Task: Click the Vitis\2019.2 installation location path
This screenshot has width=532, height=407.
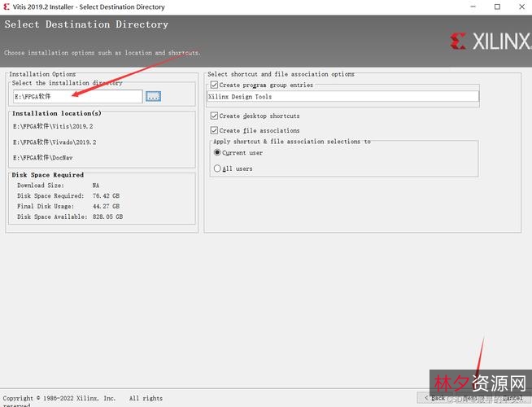Action: 53,127
